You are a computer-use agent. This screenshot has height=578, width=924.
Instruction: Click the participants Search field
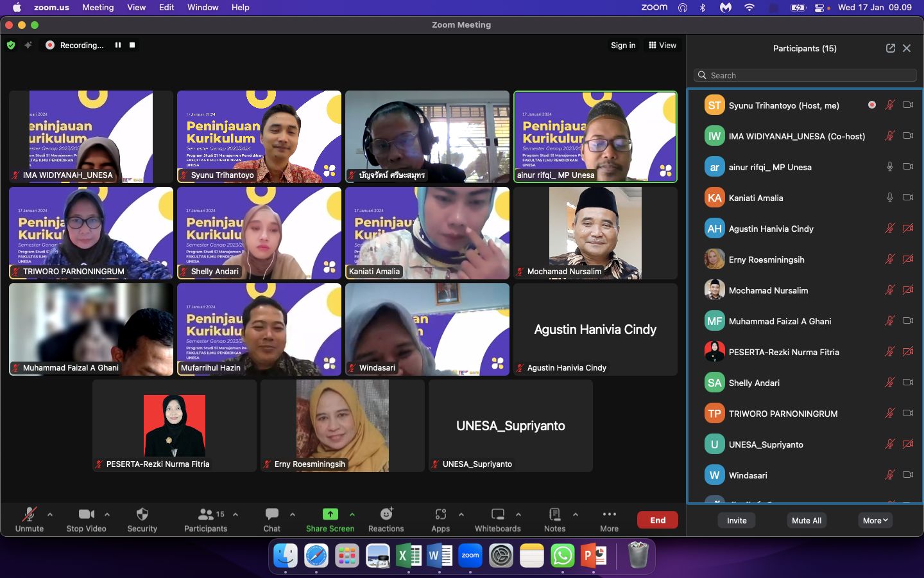coord(805,75)
